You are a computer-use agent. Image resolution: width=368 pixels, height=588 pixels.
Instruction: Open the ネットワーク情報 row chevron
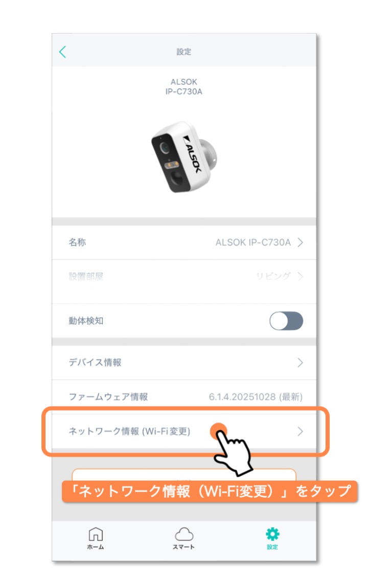300,431
